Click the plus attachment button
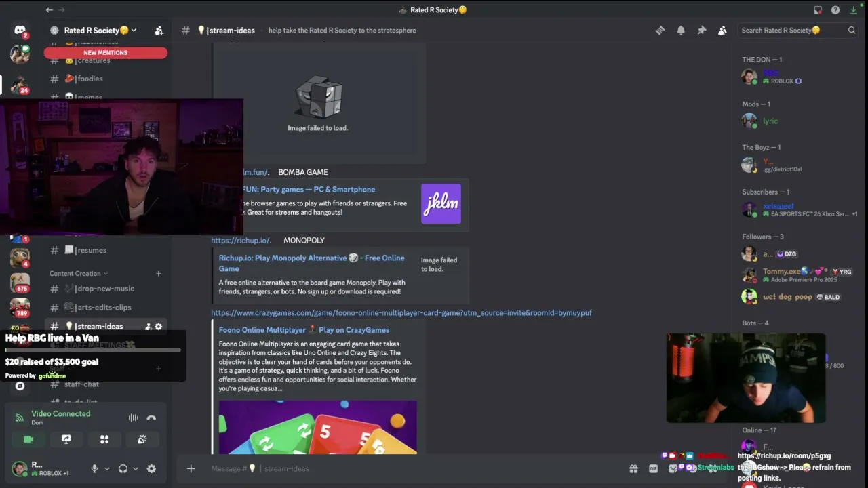Viewport: 868px width, 488px height. pyautogui.click(x=191, y=468)
